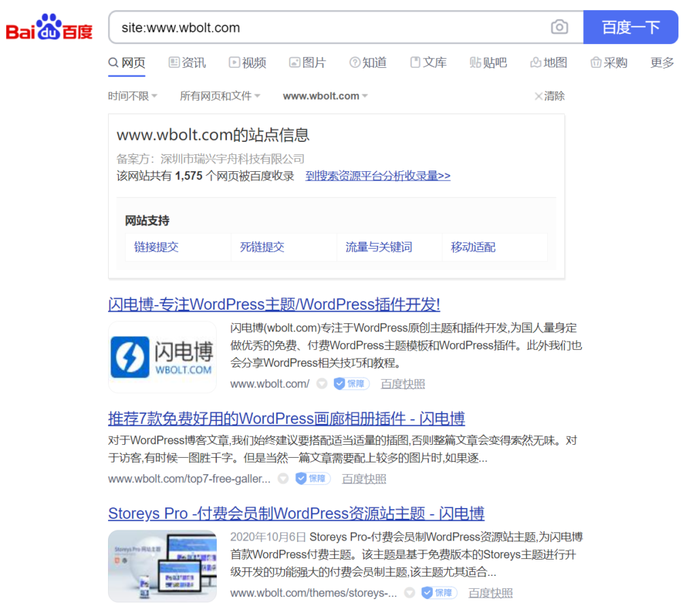Switch to 视频 tab
The width and height of the screenshot is (696, 616).
(x=247, y=62)
